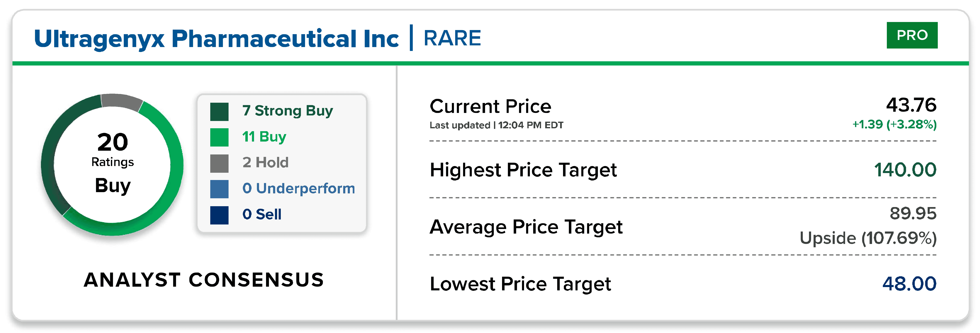Click the 20 Ratings donut center

113,164
